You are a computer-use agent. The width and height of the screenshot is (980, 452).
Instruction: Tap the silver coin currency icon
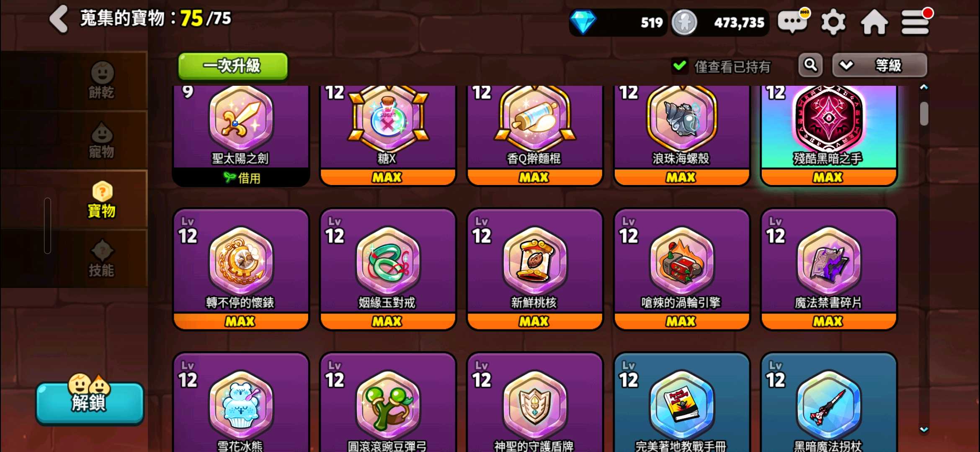(684, 22)
